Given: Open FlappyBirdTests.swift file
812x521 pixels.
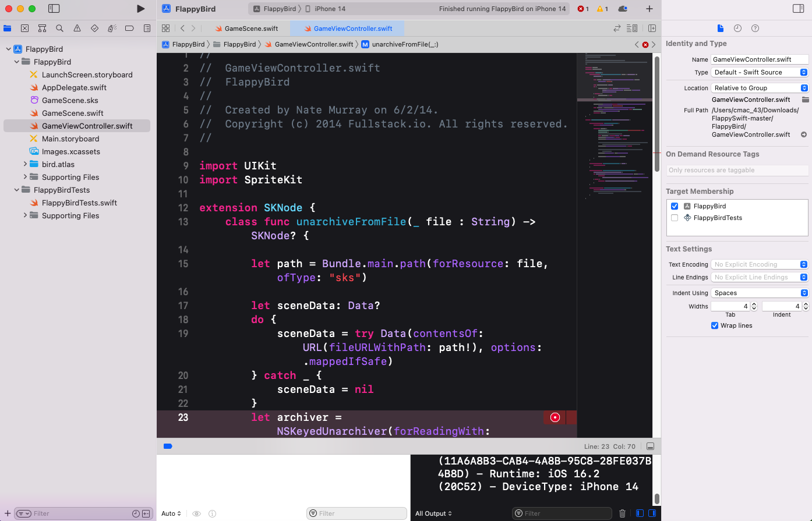Looking at the screenshot, I should [79, 203].
